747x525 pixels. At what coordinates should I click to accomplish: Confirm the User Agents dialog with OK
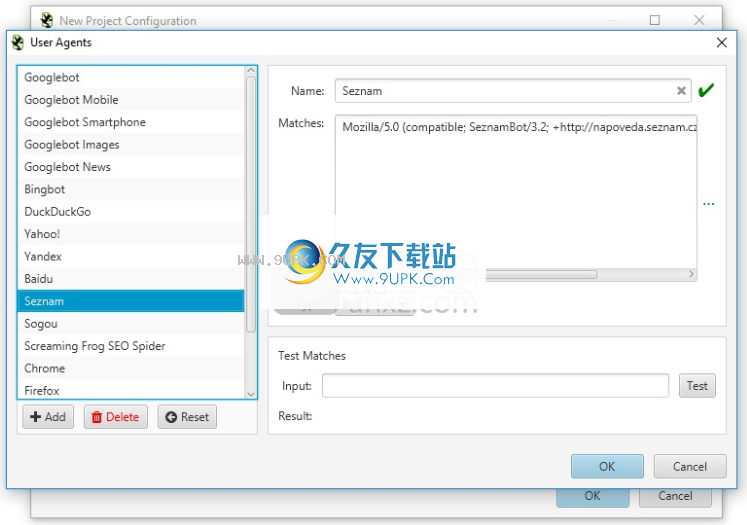pos(607,466)
